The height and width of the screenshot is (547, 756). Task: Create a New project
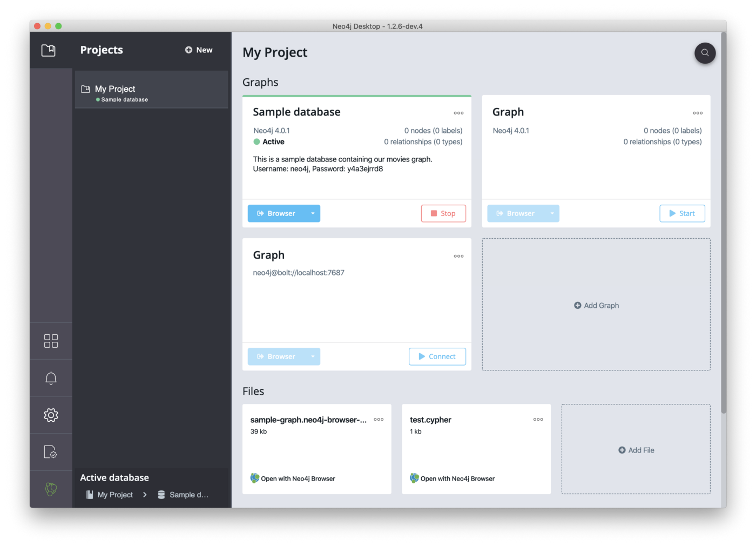click(199, 50)
